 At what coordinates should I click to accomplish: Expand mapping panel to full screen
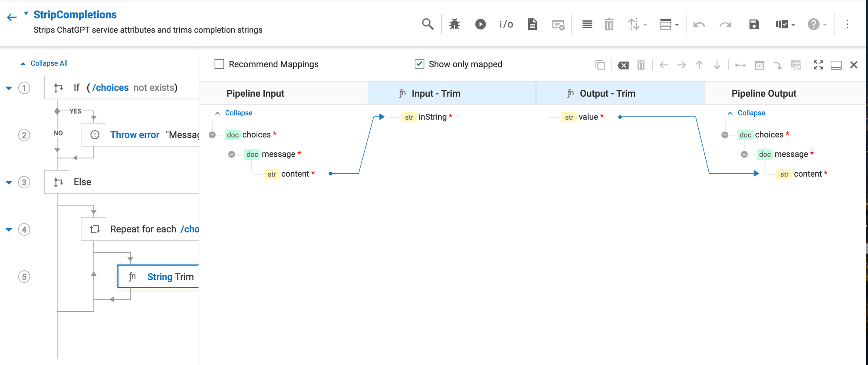click(x=818, y=65)
